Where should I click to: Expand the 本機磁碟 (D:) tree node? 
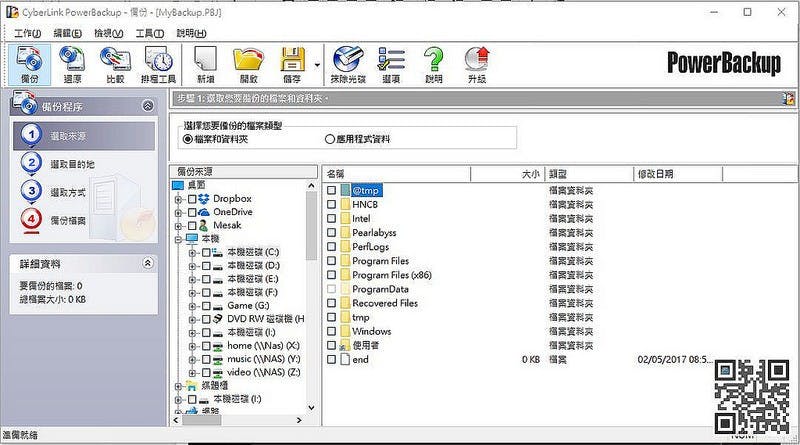(192, 266)
